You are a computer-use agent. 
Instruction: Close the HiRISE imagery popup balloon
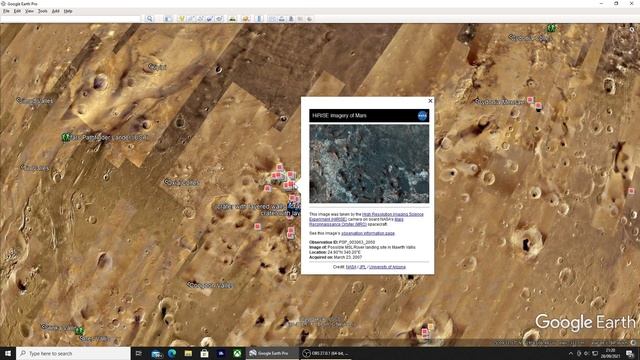coord(430,101)
